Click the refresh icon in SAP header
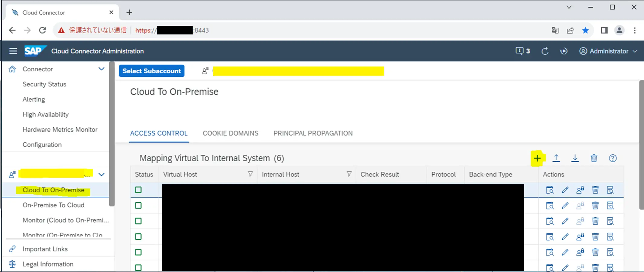Viewport: 644px width, 272px height. (x=545, y=51)
